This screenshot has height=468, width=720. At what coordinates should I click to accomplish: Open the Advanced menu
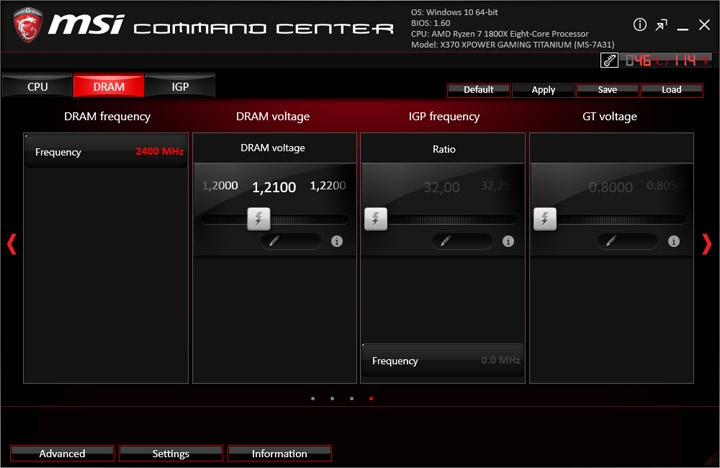[x=62, y=453]
